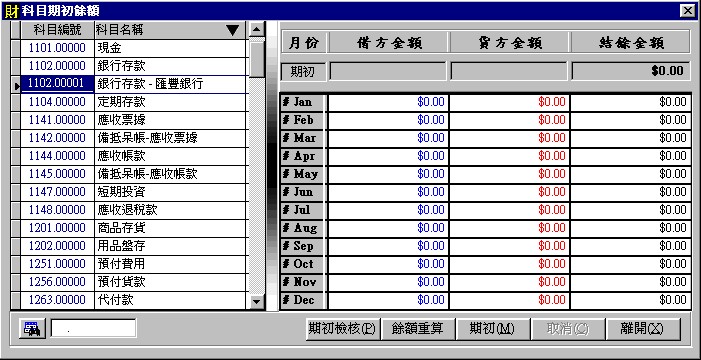The height and width of the screenshot is (360, 701).
Task: Click the 科目編號 column header
Action: pos(57,30)
